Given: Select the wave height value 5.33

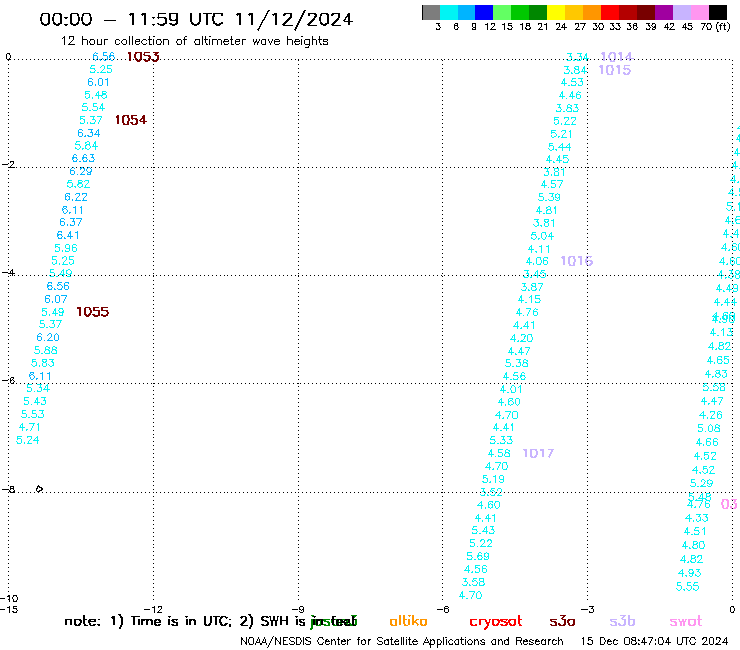Looking at the screenshot, I should coord(501,440).
